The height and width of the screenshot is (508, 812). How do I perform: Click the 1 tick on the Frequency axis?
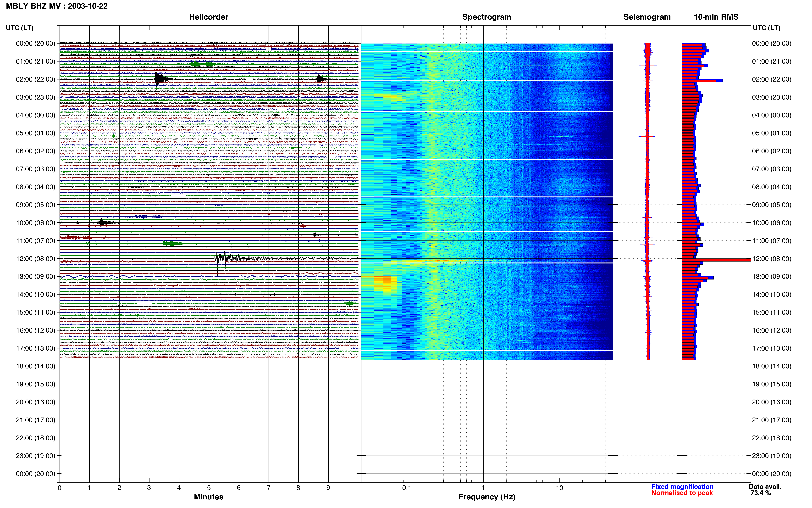coord(483,488)
